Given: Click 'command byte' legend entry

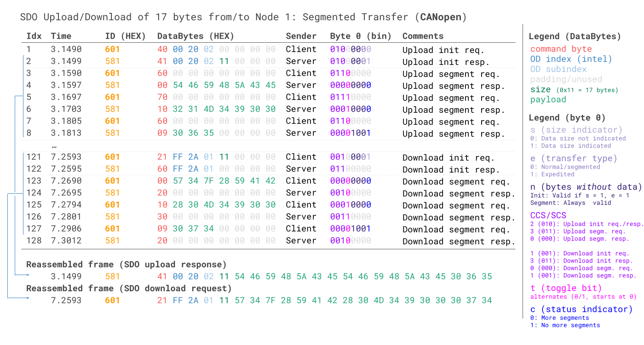Looking at the screenshot, I should tap(561, 49).
